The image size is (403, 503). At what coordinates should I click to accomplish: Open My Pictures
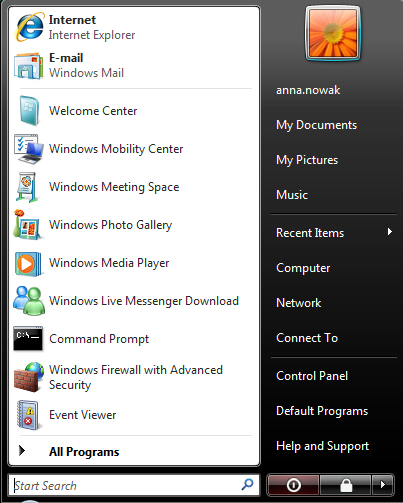[x=307, y=160]
